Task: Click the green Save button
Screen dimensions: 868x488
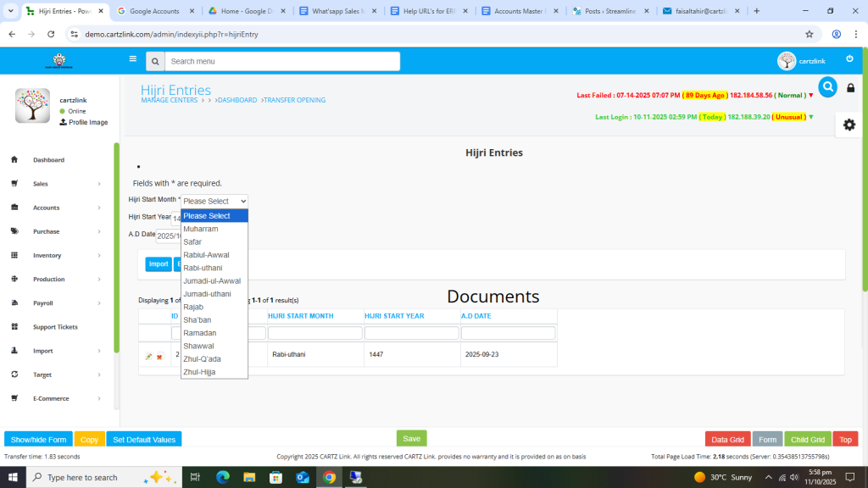Action: [411, 439]
